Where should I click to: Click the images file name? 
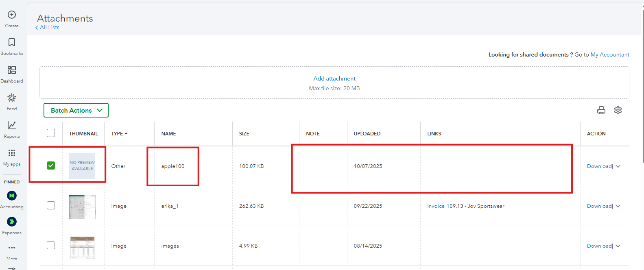[170, 246]
